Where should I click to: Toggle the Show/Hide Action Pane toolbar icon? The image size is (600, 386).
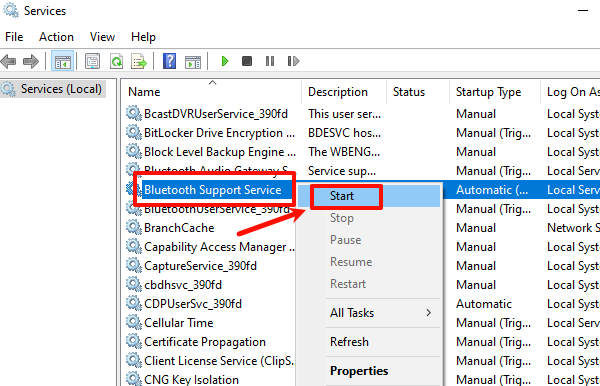click(193, 62)
